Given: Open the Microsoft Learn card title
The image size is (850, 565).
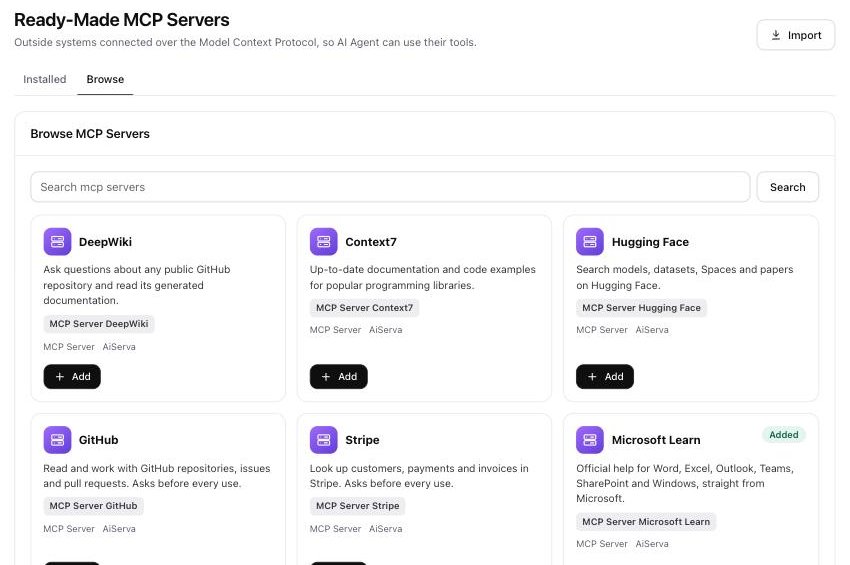Looking at the screenshot, I should [656, 440].
